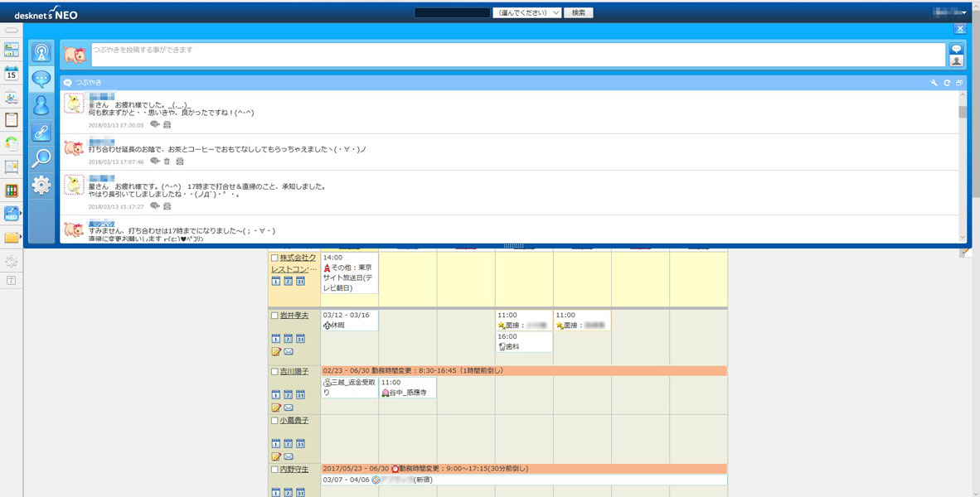
Task: Expand the user account menu arrow
Action: pos(965,13)
